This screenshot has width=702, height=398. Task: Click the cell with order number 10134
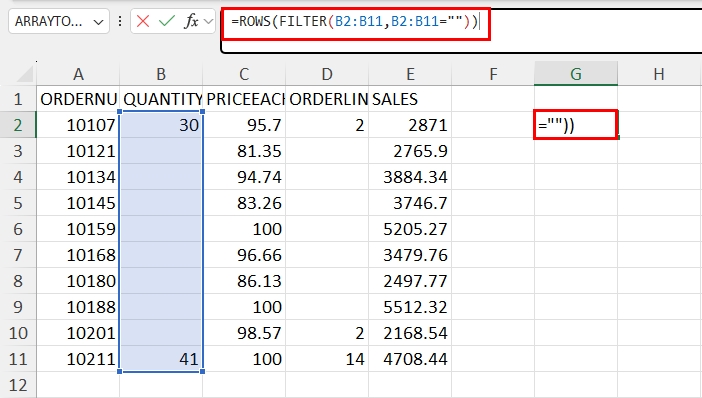click(78, 177)
